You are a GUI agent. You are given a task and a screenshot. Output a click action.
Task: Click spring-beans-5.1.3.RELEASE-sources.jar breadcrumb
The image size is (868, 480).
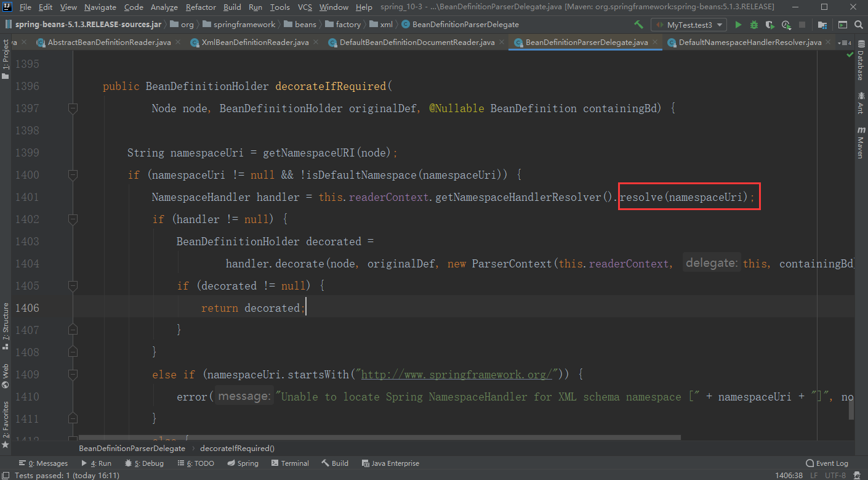83,25
